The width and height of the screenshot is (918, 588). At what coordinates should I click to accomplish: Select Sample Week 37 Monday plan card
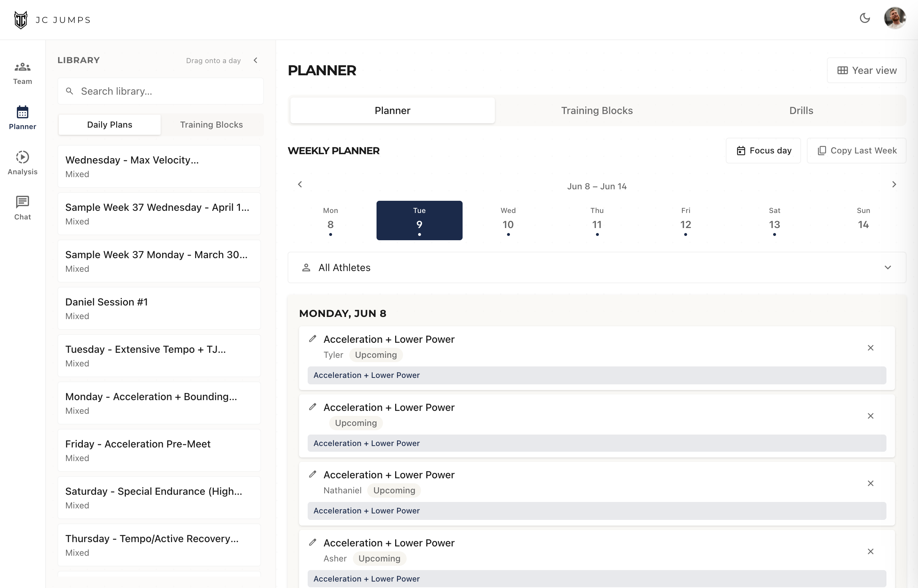[x=159, y=261]
